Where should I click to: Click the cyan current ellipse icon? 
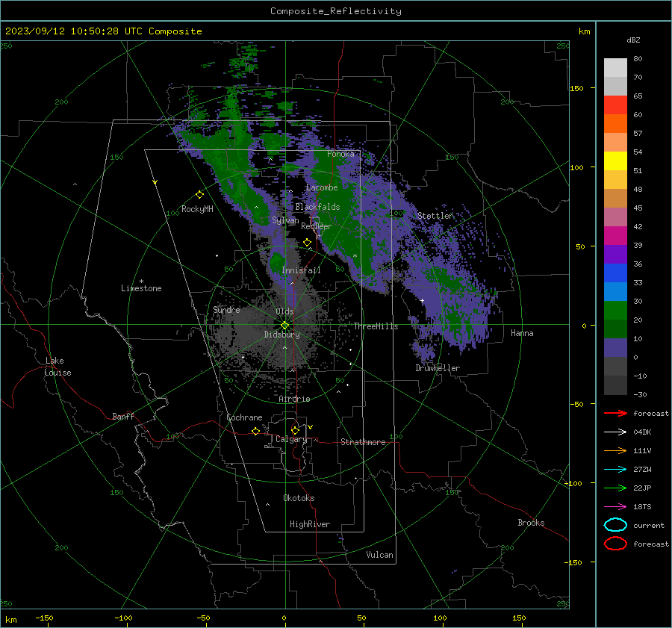(x=615, y=525)
